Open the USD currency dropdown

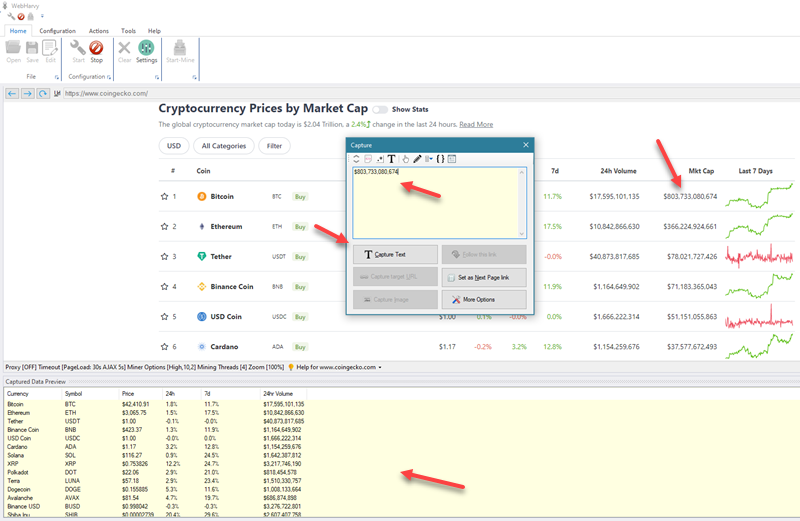coord(173,146)
